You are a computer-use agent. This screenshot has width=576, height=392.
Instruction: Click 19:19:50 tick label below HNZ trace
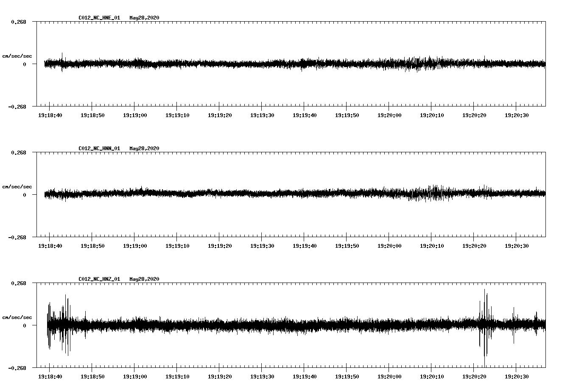[x=347, y=376]
